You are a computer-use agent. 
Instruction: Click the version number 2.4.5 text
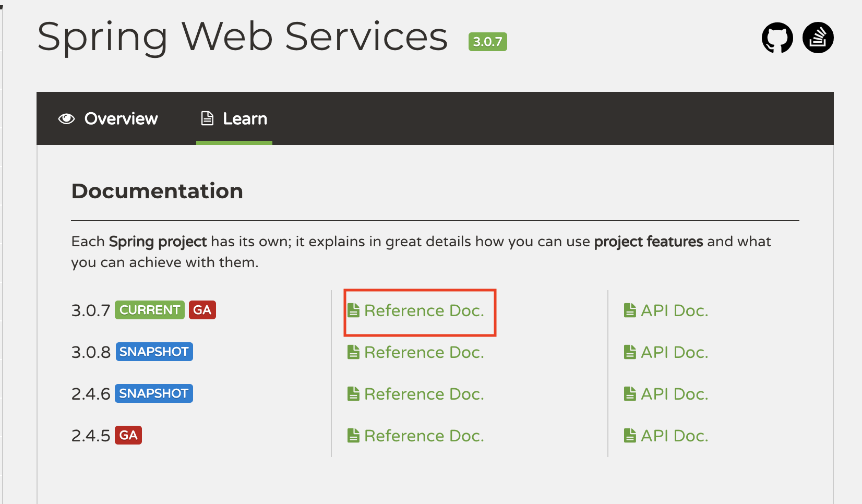91,436
